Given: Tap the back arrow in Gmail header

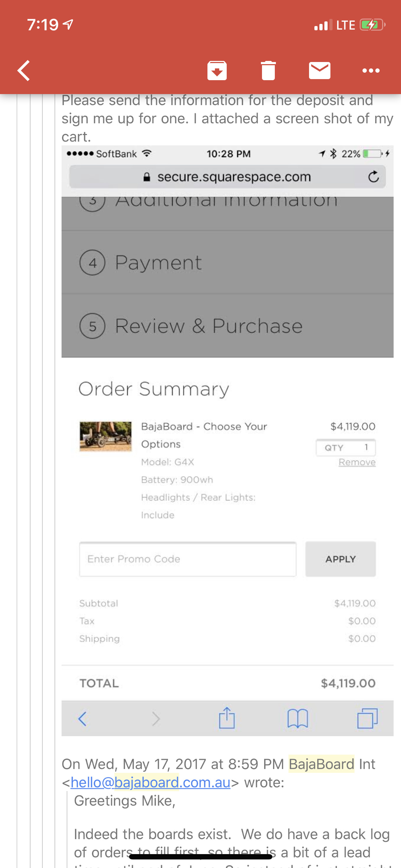Looking at the screenshot, I should tap(24, 71).
